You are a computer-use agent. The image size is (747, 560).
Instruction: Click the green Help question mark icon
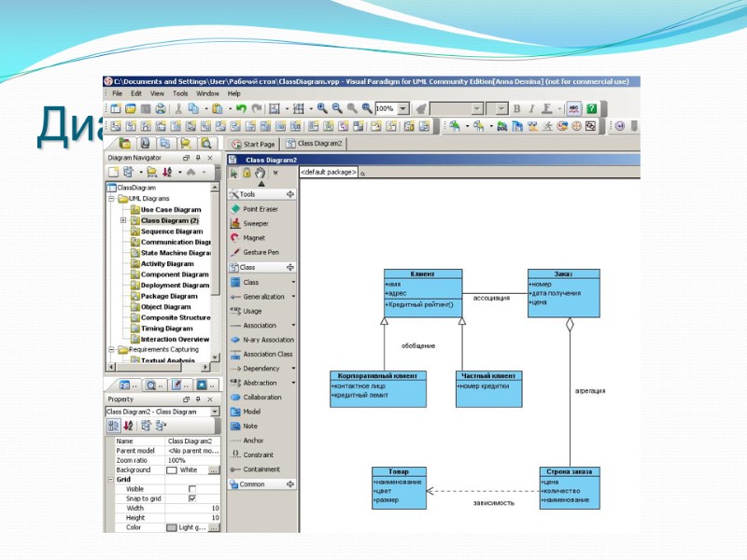[x=592, y=108]
